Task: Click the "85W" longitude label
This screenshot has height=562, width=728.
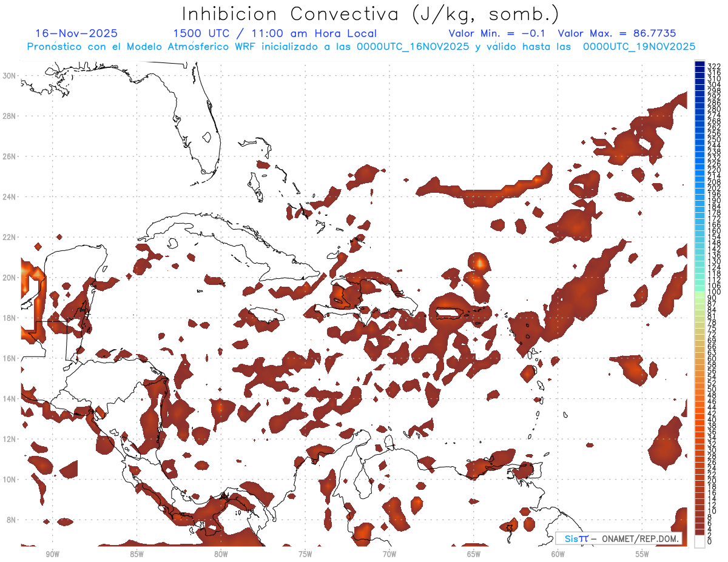Action: [136, 554]
